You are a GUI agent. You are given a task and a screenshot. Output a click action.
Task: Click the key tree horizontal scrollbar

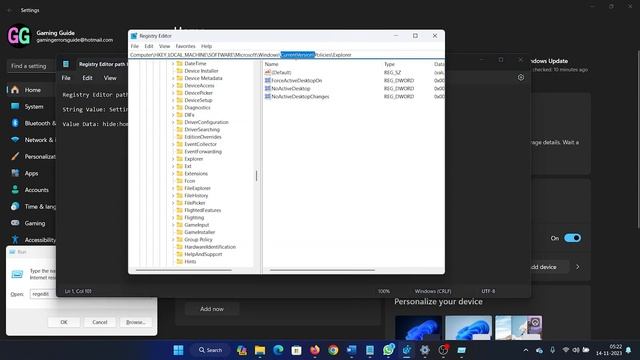[x=184, y=270]
